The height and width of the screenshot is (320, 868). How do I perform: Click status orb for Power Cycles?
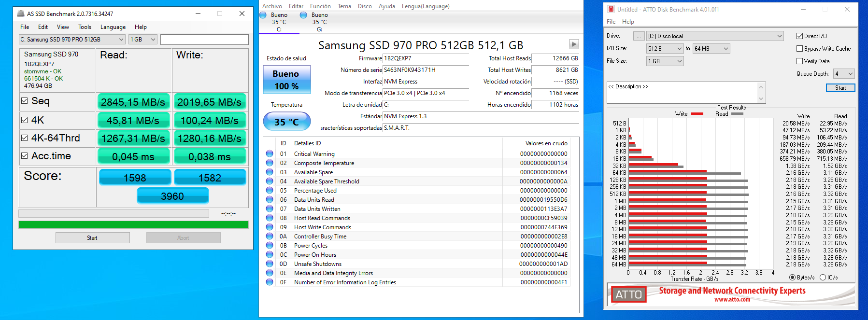click(270, 245)
